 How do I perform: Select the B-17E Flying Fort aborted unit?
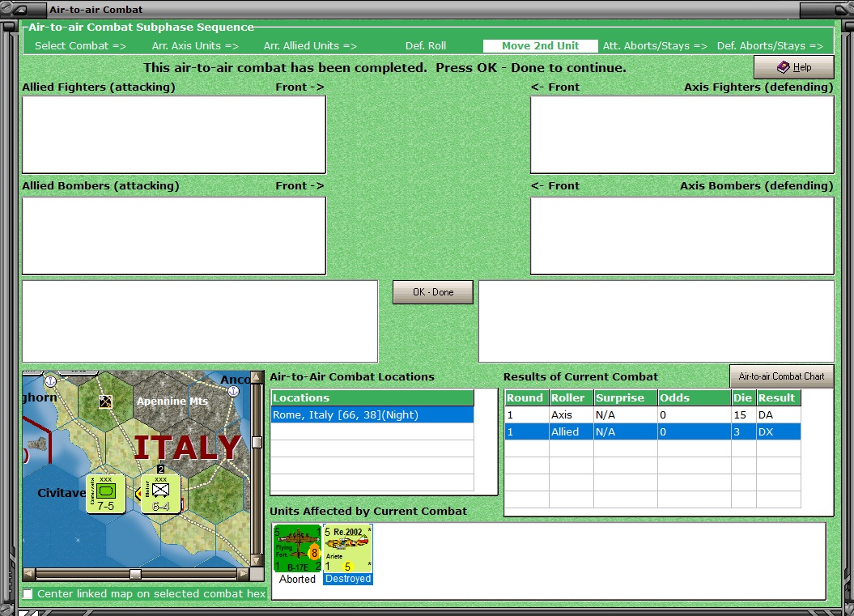coord(297,548)
